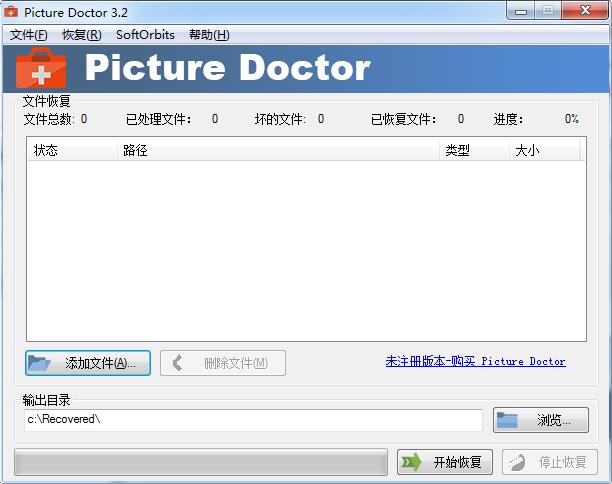
Task: Click the 输出目录 path input field
Action: pyautogui.click(x=253, y=420)
